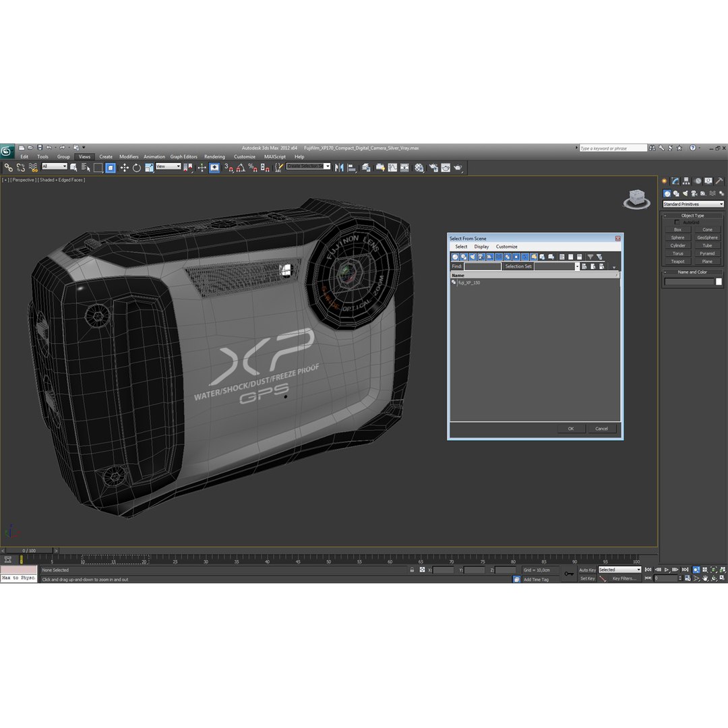Open the Standard Primitives dropdown
The width and height of the screenshot is (728, 728).
(x=693, y=204)
